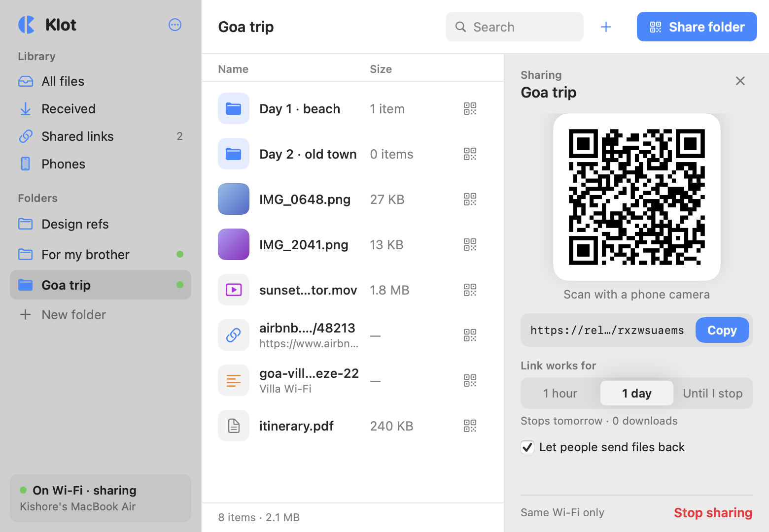Open the For my brother folder

pos(101,255)
